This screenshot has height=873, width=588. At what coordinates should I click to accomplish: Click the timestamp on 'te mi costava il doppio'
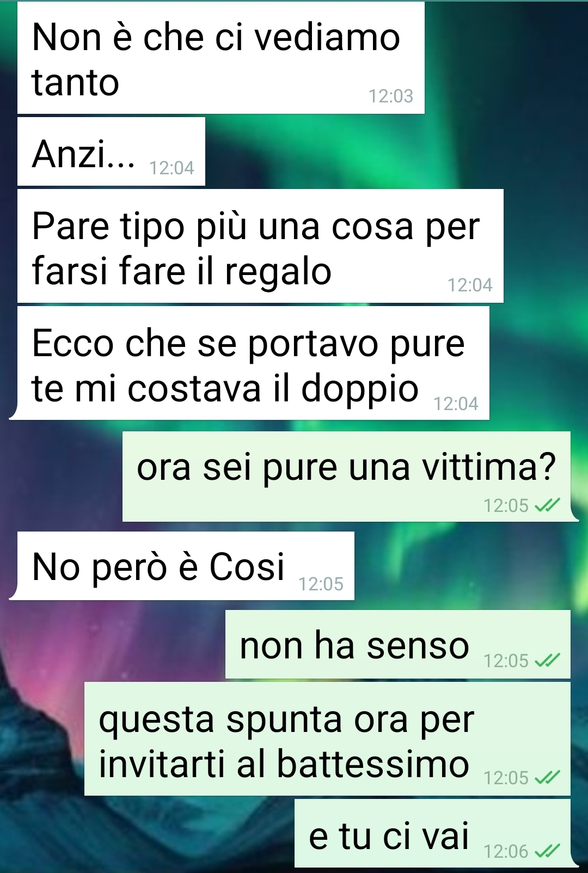pyautogui.click(x=456, y=404)
